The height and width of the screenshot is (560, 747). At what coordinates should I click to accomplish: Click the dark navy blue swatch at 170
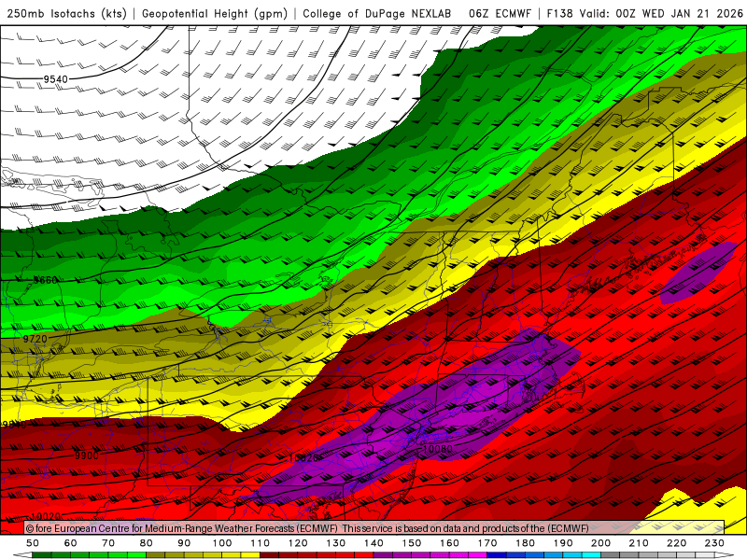[497, 555]
